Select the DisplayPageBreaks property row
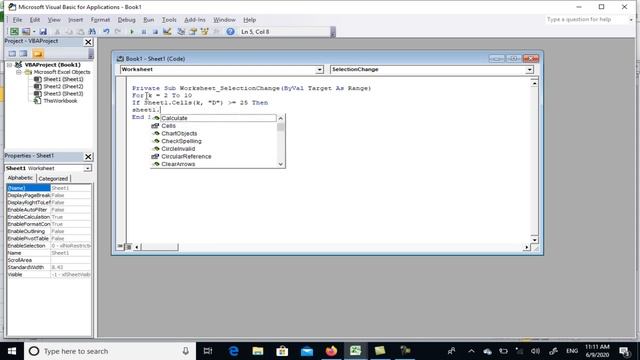Screen dimensions: 640x360 (49, 195)
